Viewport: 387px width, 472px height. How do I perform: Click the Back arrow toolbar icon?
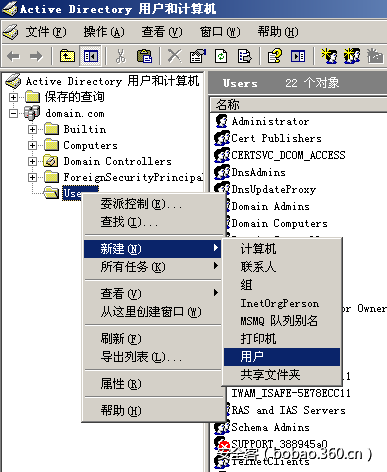13,56
